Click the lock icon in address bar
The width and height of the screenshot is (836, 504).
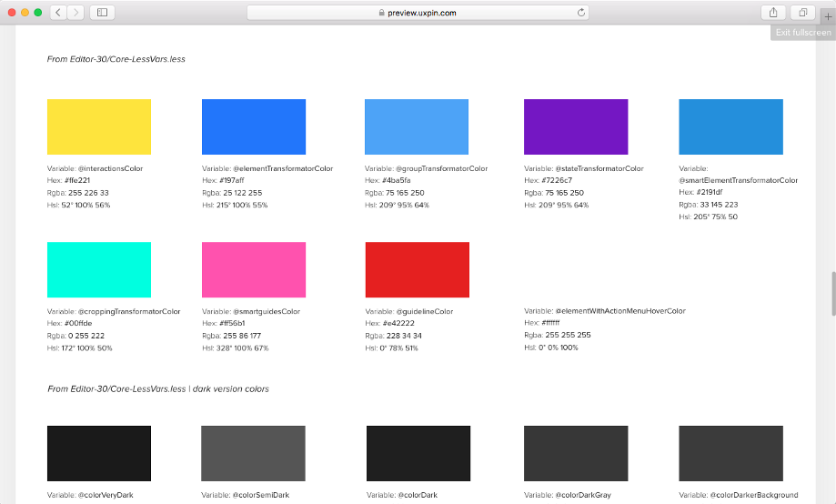click(x=381, y=13)
